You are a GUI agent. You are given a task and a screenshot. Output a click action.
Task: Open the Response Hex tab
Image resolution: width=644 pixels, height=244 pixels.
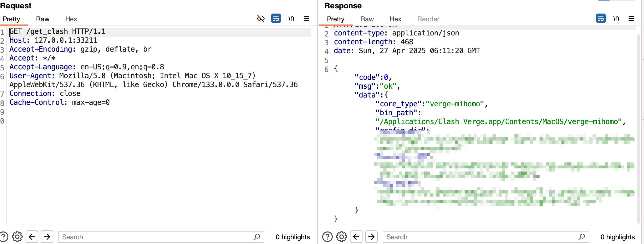395,19
